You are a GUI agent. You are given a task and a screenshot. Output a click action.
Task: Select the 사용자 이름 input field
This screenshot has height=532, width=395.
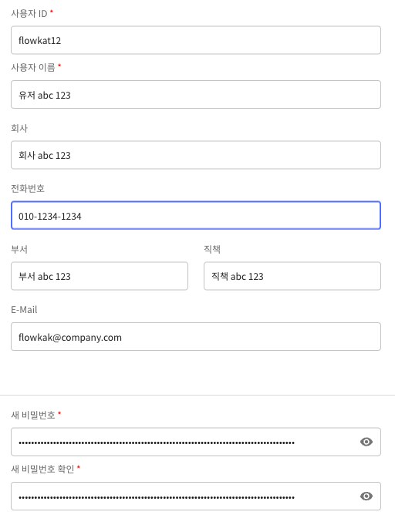(196, 95)
